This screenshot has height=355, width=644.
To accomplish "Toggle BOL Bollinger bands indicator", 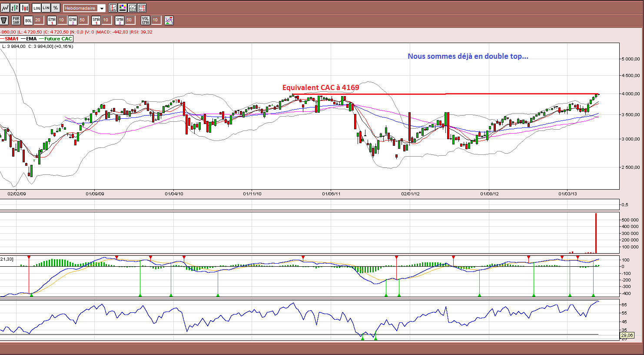I will pyautogui.click(x=28, y=20).
